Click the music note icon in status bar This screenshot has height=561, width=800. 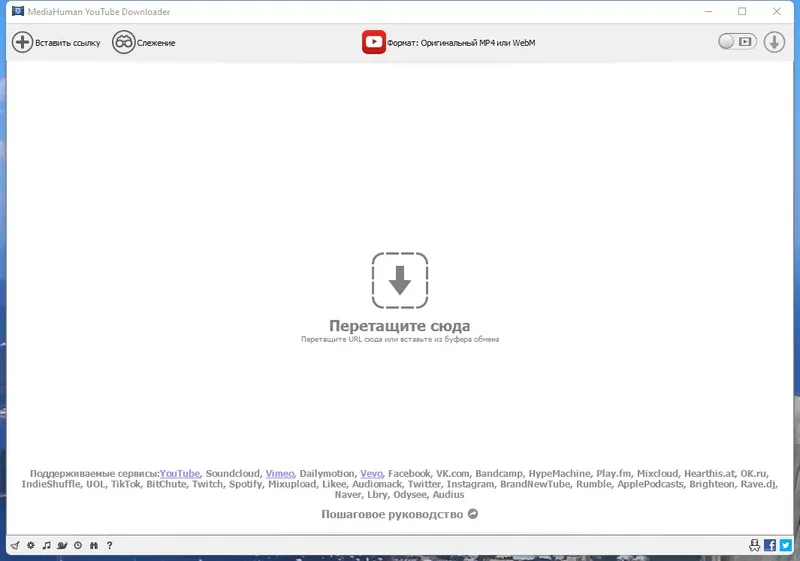pos(46,545)
